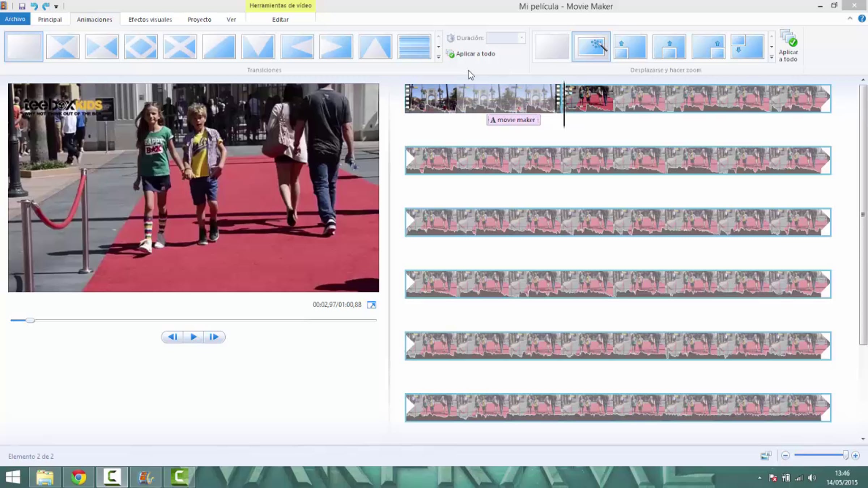Screen dimensions: 868x488
Task: Select the bow tie horizontal transition thumbnail
Action: pos(102,47)
